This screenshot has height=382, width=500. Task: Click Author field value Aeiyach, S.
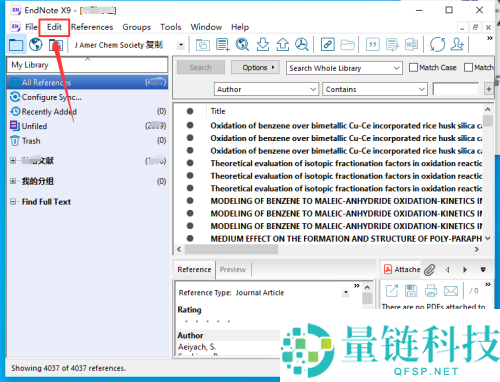point(197,347)
